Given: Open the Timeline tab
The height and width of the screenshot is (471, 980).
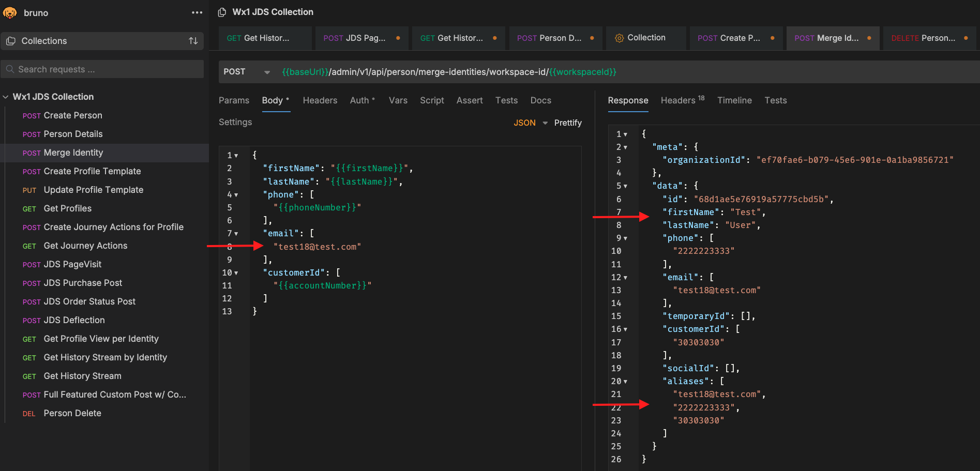Looking at the screenshot, I should click(x=734, y=100).
